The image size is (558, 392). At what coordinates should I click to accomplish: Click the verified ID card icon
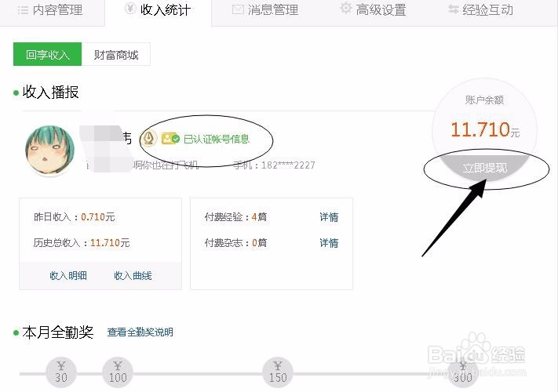170,139
